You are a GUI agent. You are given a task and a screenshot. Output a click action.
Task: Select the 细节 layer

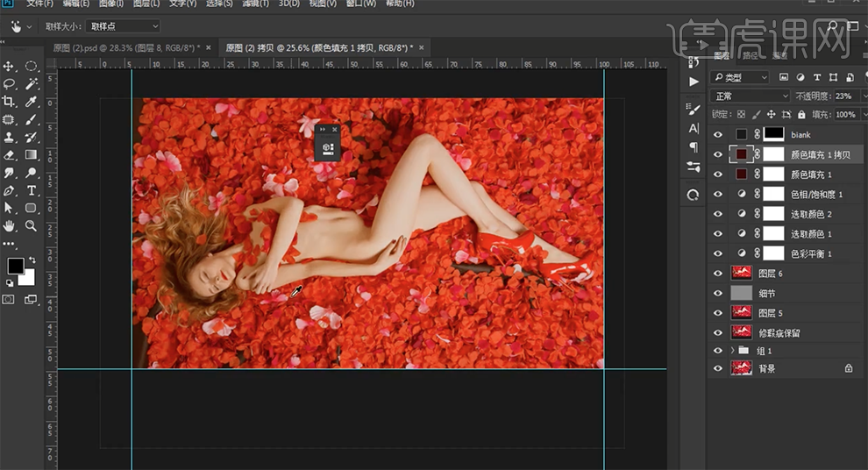[x=766, y=294]
